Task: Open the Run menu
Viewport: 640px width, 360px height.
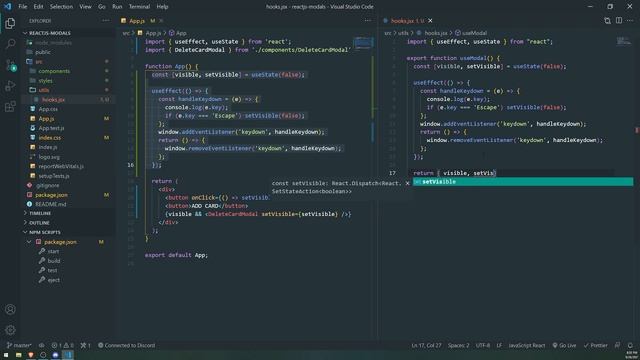Action: (117, 7)
